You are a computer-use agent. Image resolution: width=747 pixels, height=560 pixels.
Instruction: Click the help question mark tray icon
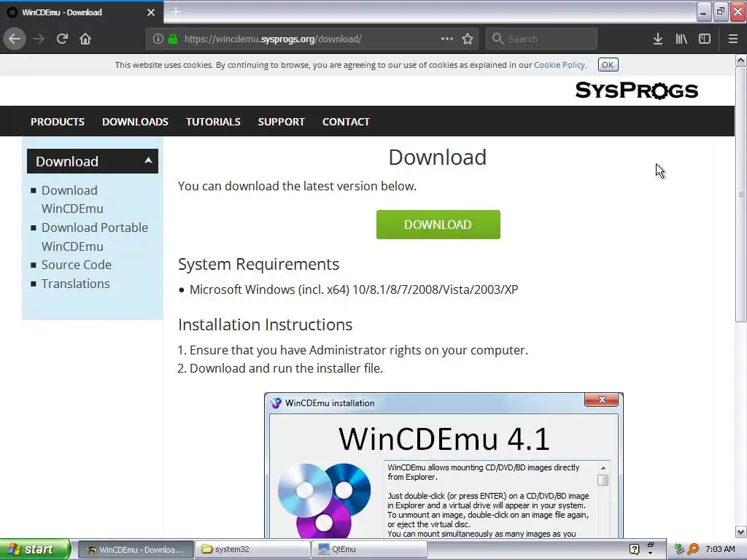(x=634, y=549)
